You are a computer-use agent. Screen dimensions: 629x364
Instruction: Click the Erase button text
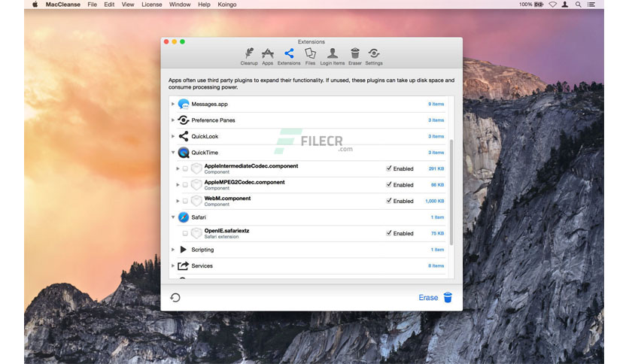click(428, 298)
